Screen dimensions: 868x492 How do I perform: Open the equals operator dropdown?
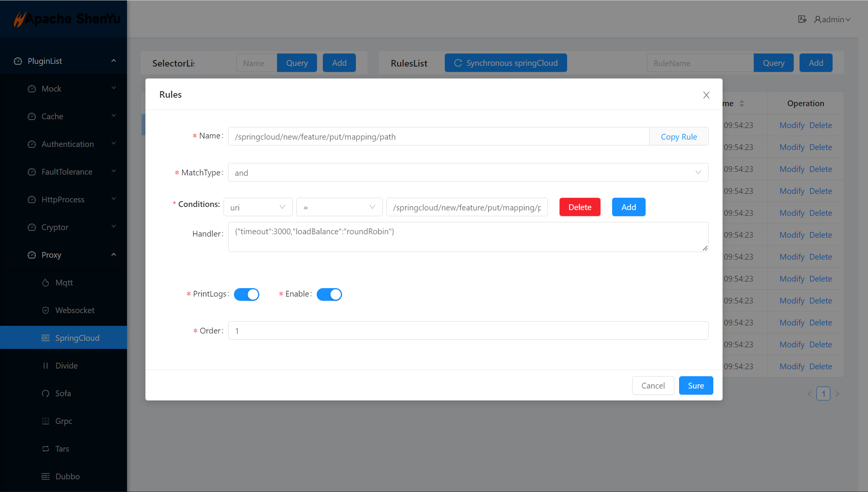pyautogui.click(x=339, y=207)
